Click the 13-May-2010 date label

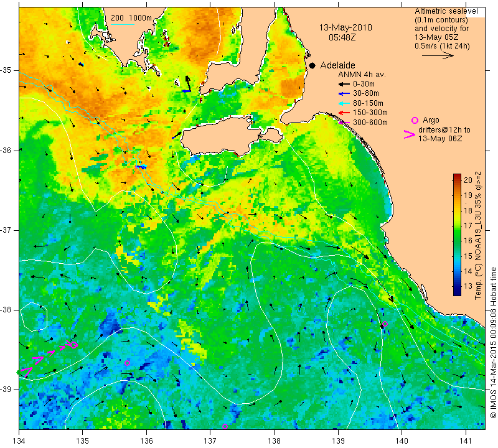point(345,27)
